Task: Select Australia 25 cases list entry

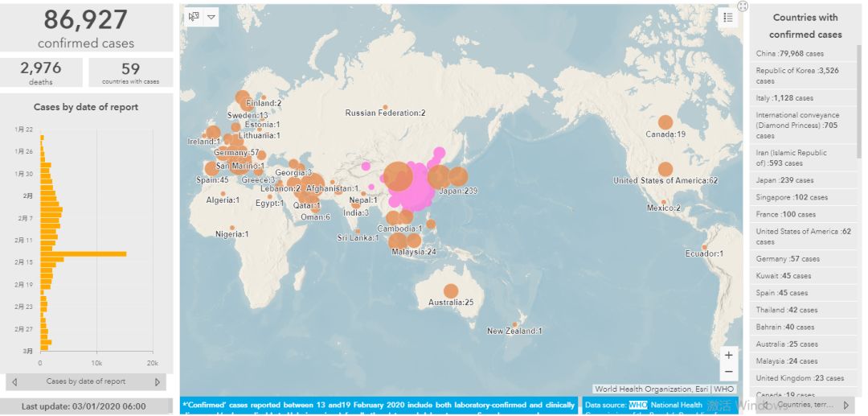Action: pos(803,344)
